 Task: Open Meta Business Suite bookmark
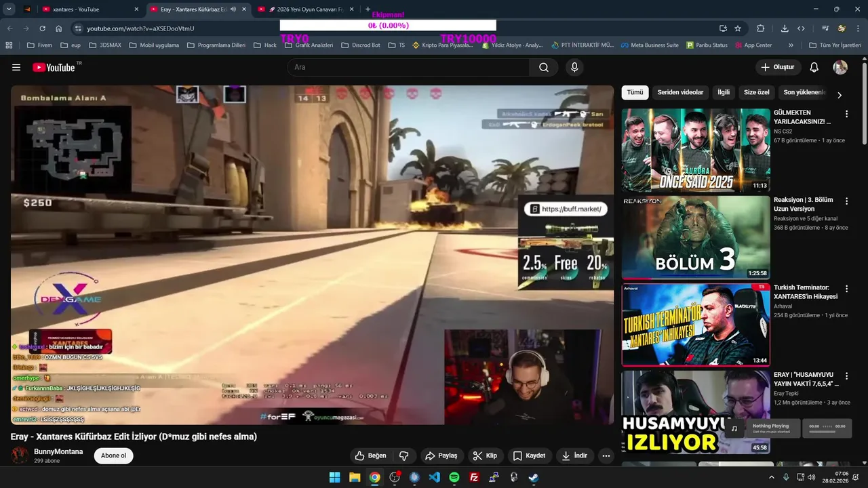pyautogui.click(x=649, y=45)
